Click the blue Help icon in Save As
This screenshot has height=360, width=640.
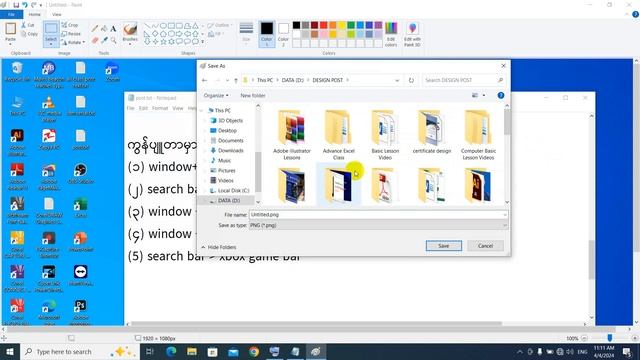coord(501,96)
